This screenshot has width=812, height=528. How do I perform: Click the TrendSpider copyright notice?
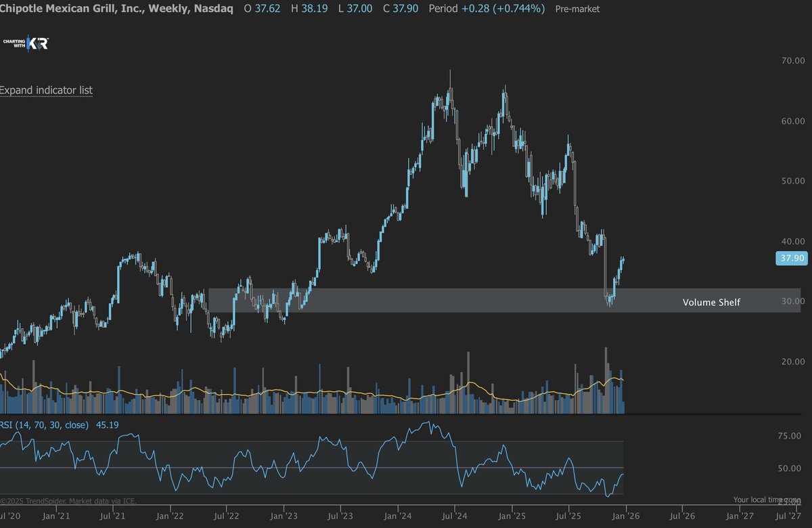click(68, 502)
